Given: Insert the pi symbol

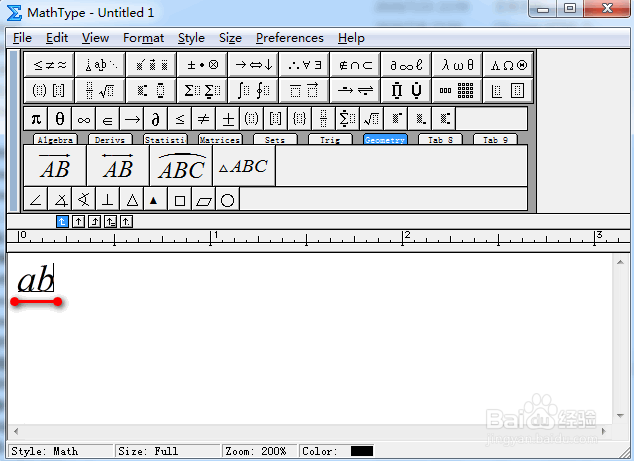Looking at the screenshot, I should (x=36, y=119).
